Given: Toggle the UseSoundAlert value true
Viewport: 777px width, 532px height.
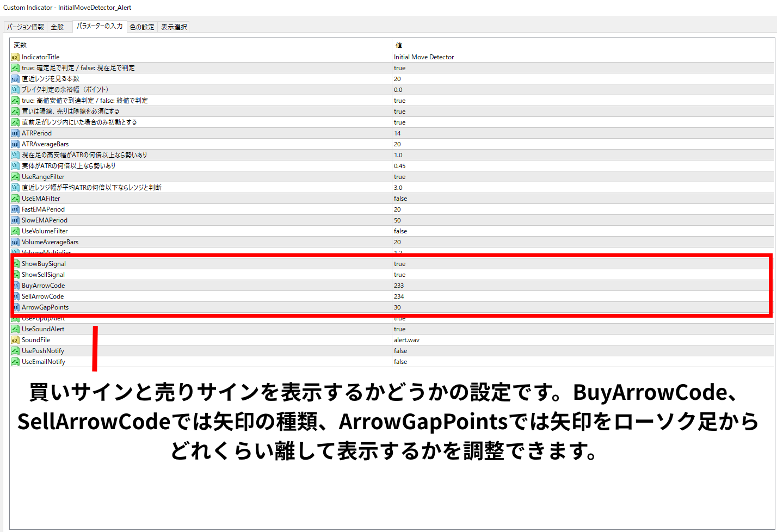Looking at the screenshot, I should pos(400,329).
